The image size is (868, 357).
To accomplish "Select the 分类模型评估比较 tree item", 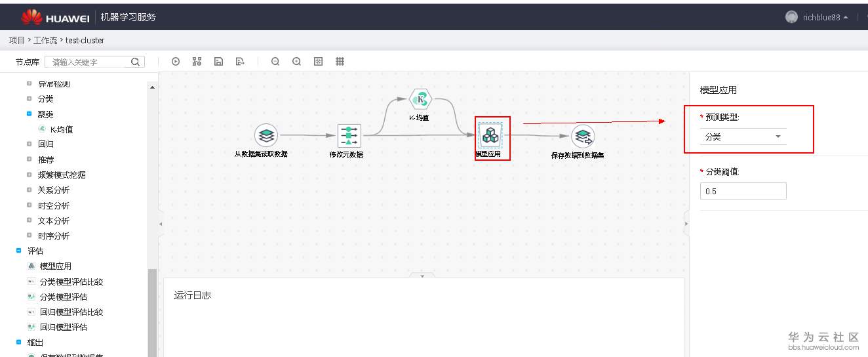I will [71, 282].
